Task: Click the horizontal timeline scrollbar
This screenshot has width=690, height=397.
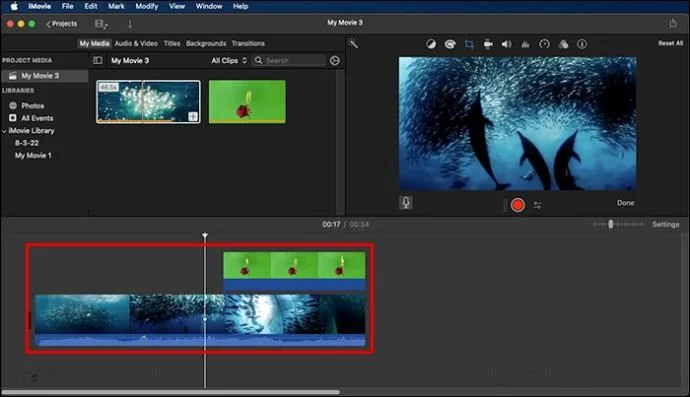Action: (171, 392)
